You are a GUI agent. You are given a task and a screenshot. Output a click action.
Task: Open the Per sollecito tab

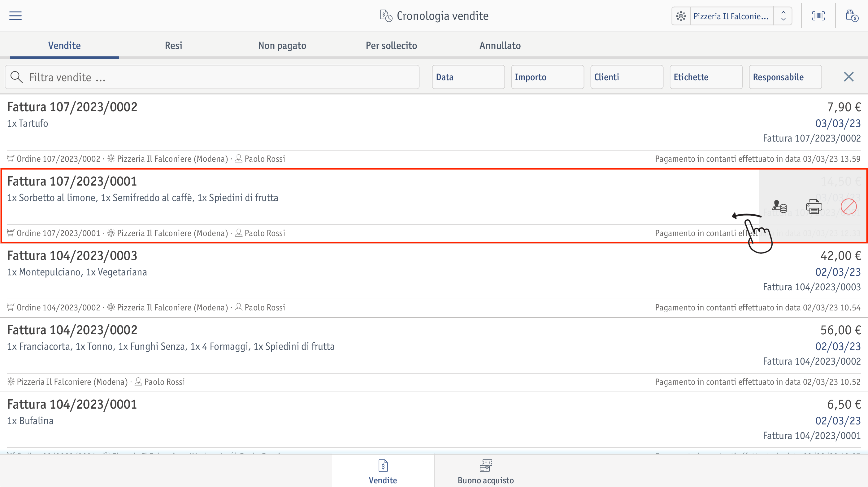click(x=391, y=46)
